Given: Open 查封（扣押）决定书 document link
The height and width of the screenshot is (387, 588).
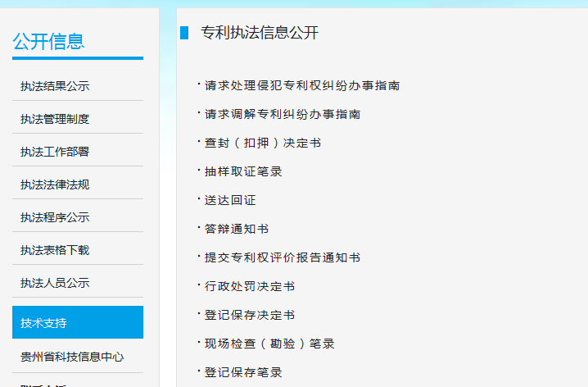Looking at the screenshot, I should [263, 143].
